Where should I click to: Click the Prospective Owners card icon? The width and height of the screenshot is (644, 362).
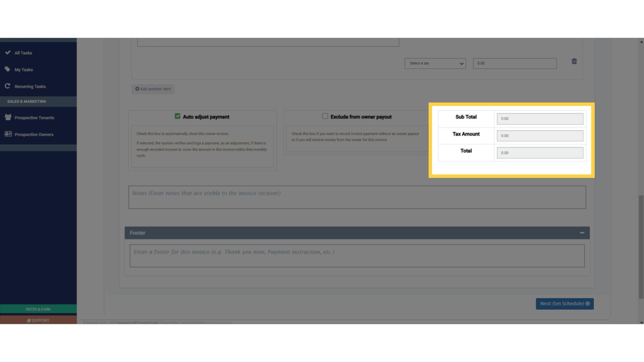point(8,134)
